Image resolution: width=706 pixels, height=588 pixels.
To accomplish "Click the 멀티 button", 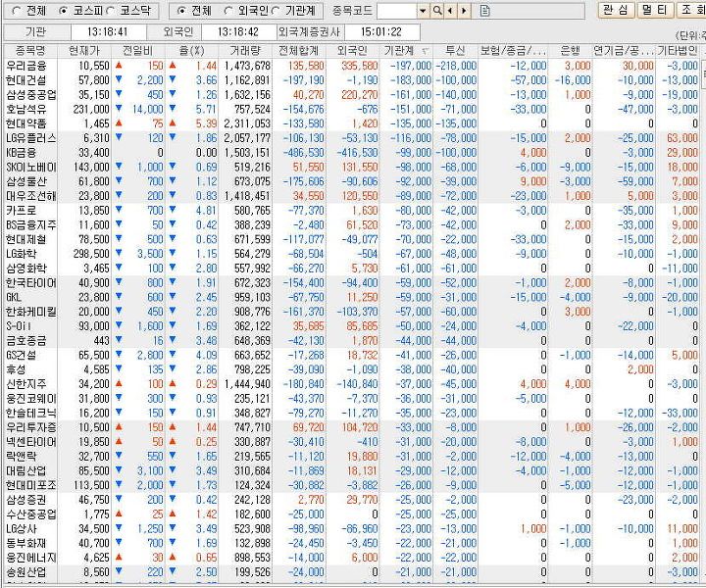I will click(654, 11).
